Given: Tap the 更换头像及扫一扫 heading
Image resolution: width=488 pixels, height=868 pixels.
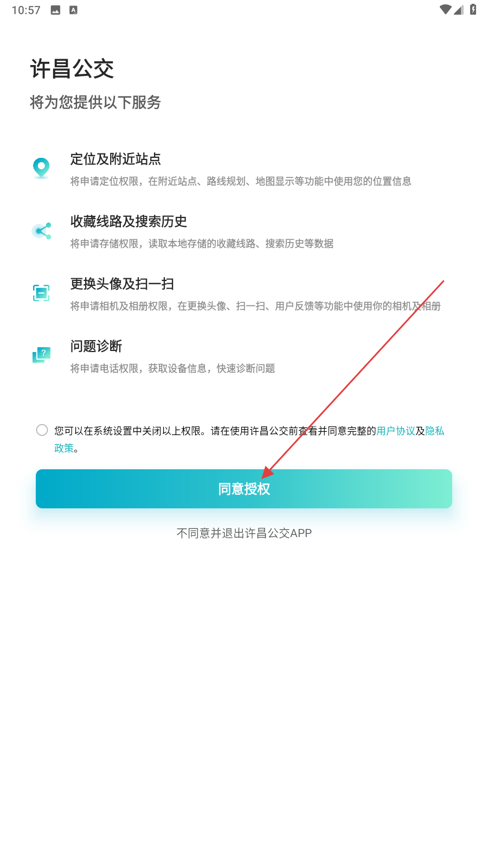Looking at the screenshot, I should (122, 284).
